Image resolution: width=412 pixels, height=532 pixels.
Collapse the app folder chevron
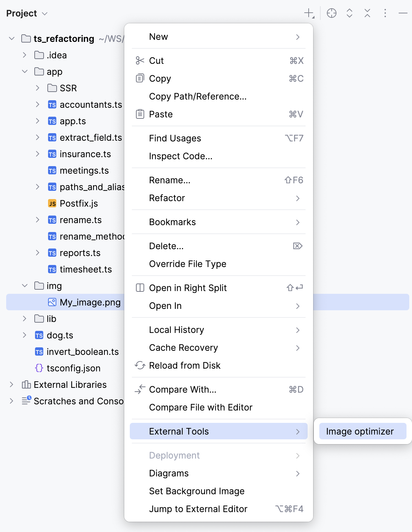coord(24,71)
